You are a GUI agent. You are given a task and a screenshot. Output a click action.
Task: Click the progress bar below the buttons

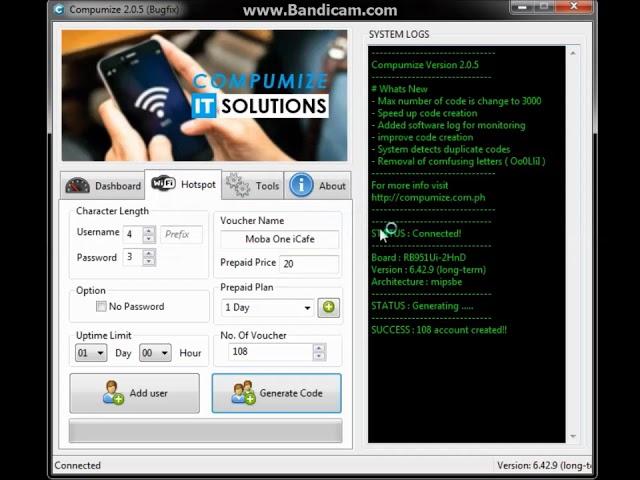[205, 431]
